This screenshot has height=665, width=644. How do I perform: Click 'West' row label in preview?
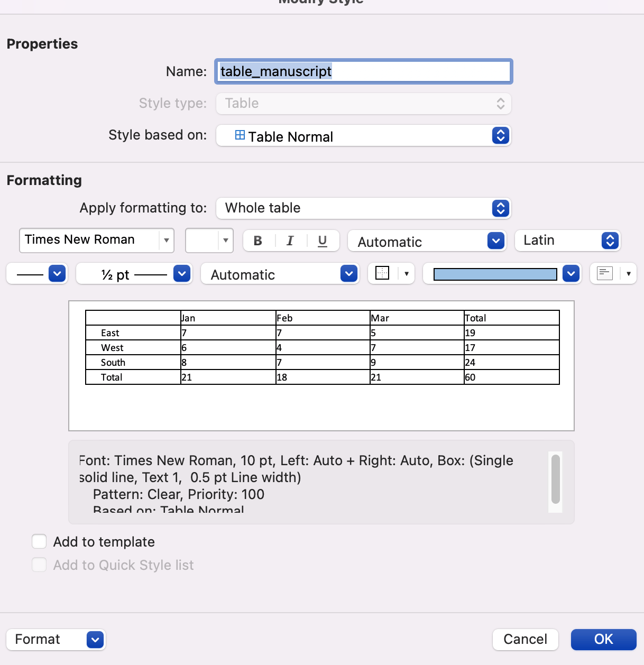point(112,348)
